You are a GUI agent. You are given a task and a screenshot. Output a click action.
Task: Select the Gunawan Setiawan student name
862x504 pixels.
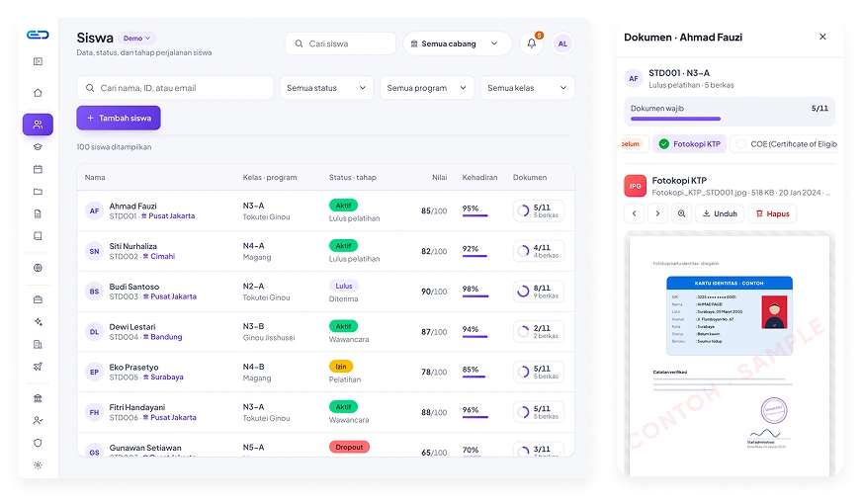coord(145,448)
